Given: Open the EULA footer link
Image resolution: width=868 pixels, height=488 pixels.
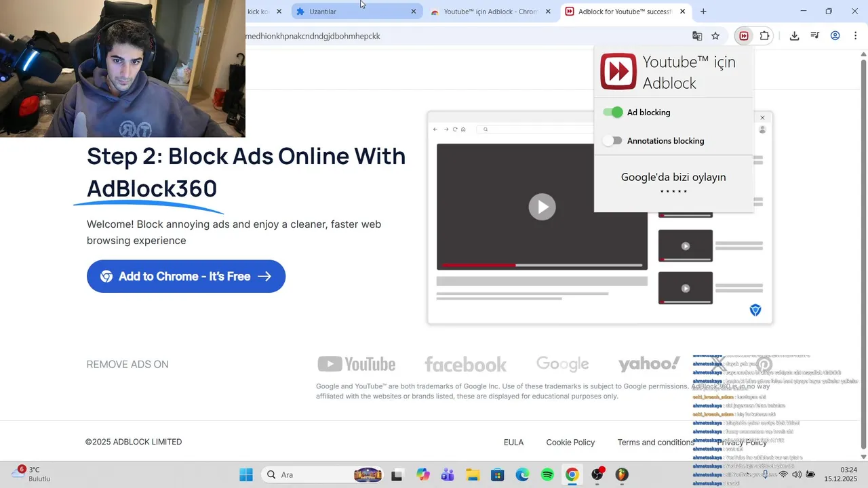Looking at the screenshot, I should 513,442.
